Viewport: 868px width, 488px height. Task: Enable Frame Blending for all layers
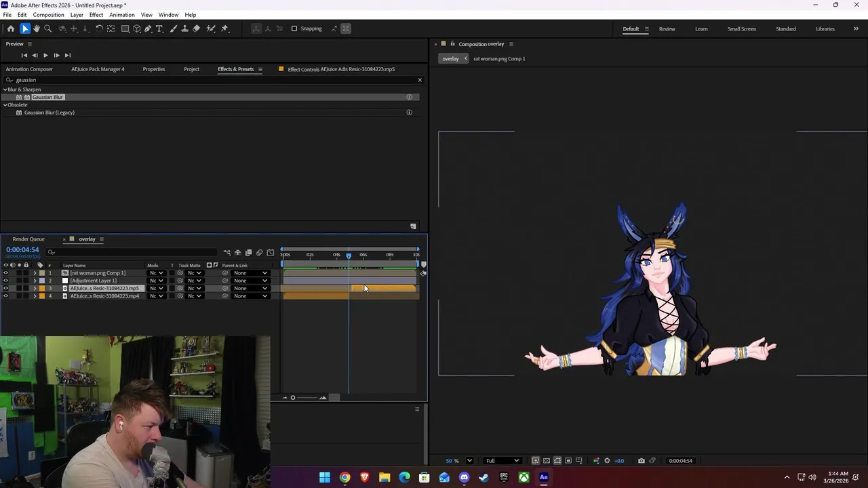point(249,253)
